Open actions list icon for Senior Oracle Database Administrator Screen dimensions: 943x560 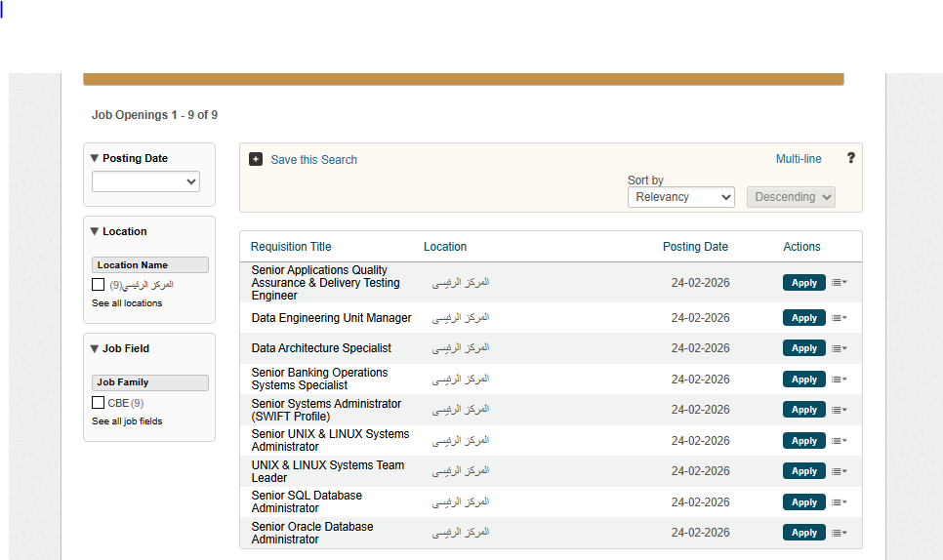point(839,533)
